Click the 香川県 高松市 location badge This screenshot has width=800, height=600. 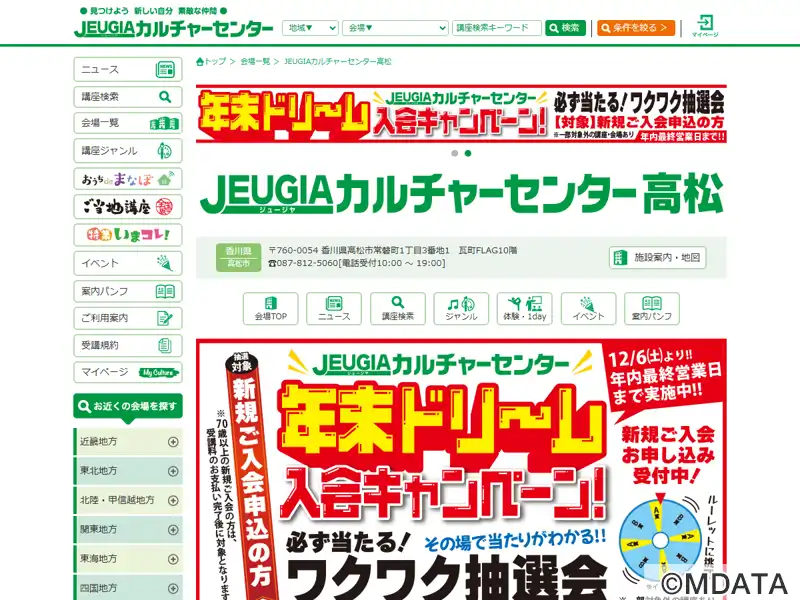click(x=238, y=257)
